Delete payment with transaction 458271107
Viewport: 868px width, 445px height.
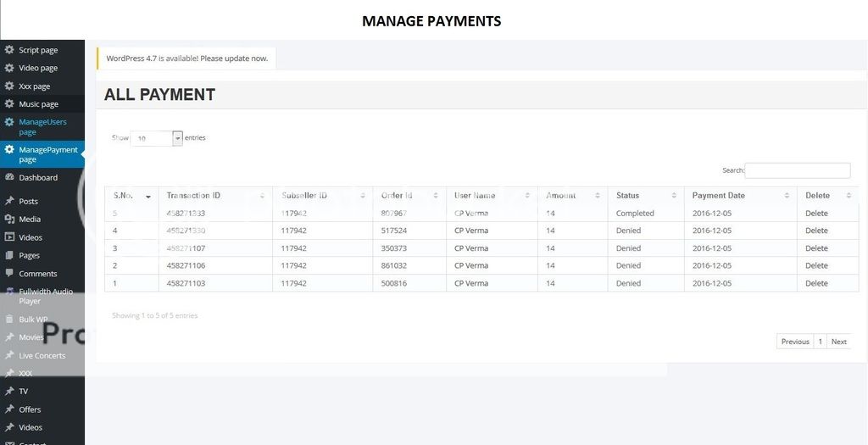[816, 248]
